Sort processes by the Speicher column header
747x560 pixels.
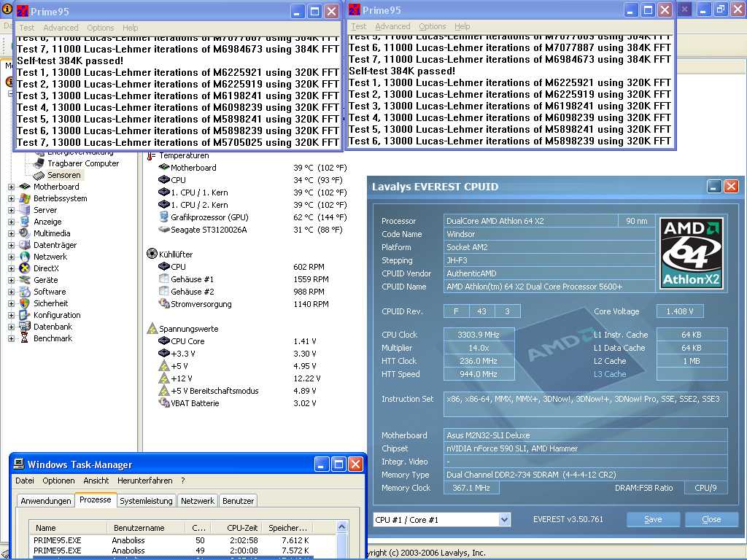[x=287, y=528]
